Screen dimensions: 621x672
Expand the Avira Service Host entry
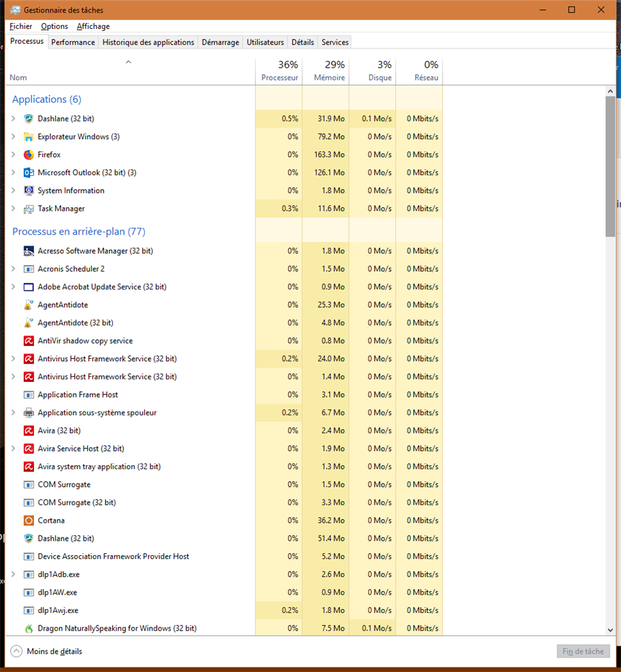click(x=13, y=449)
